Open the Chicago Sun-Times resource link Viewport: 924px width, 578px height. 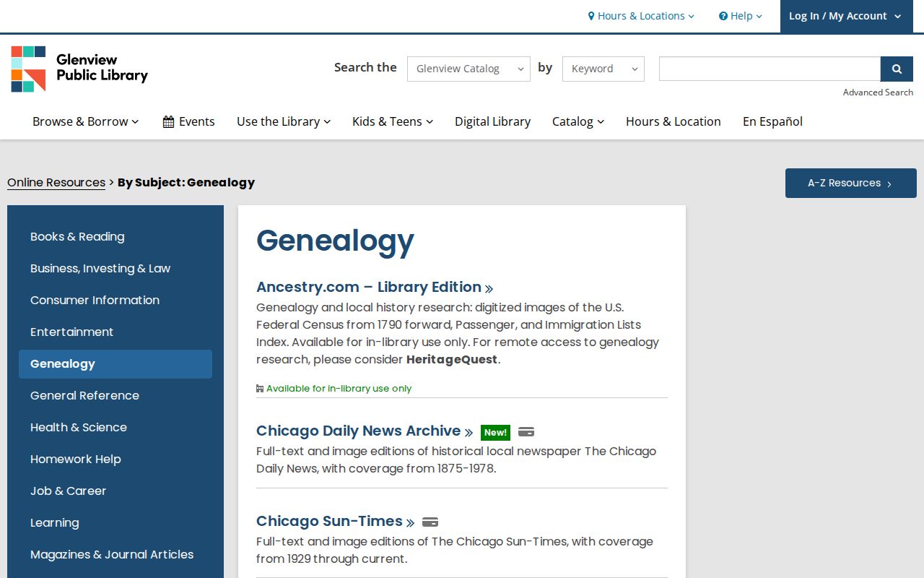[336, 521]
